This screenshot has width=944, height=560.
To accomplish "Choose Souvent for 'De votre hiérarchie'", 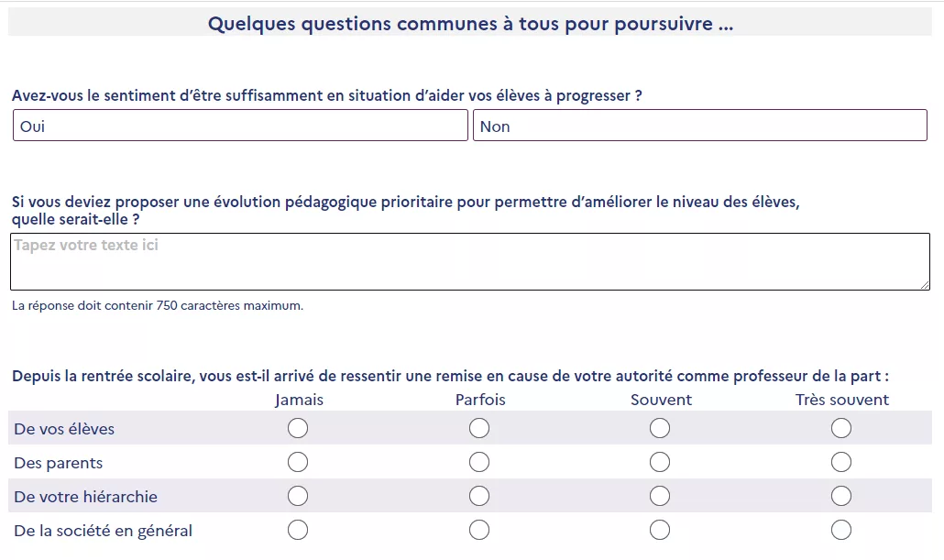I will (660, 496).
